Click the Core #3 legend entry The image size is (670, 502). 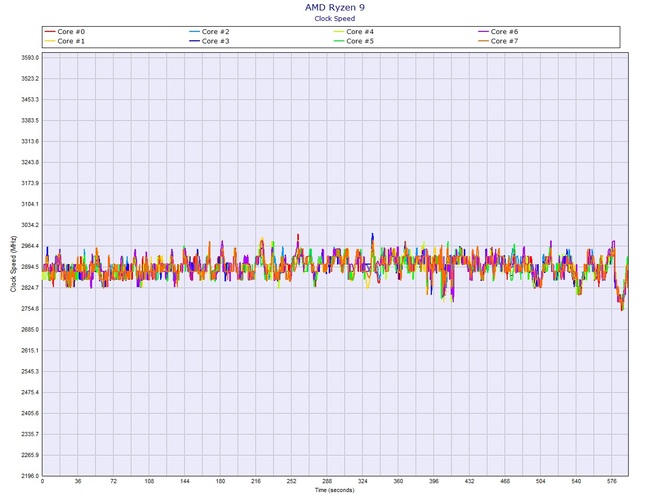(x=209, y=41)
